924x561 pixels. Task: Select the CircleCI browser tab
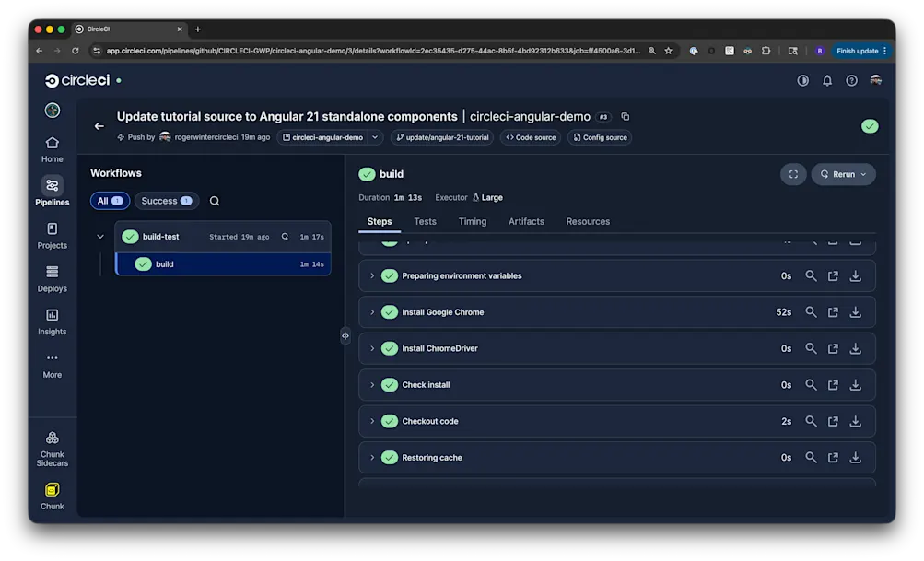click(128, 29)
